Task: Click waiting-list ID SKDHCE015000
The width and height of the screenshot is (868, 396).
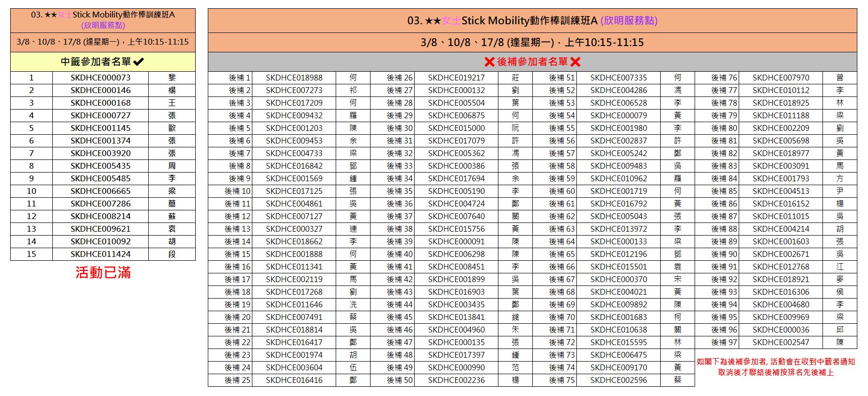Action: coord(456,128)
